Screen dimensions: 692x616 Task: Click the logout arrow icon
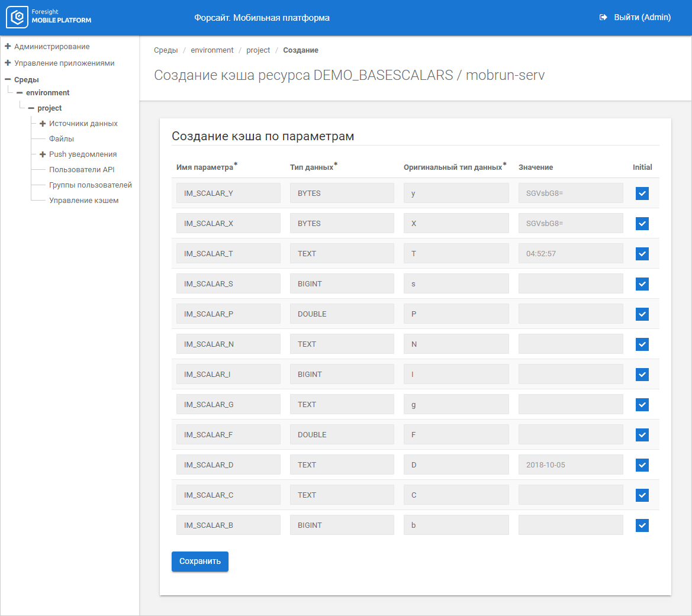603,18
